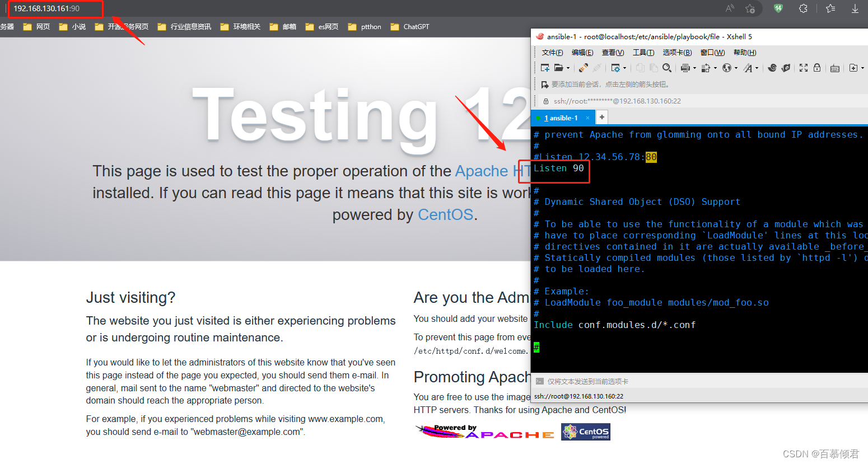Open the 环境相关 bookmarks folder
Image resolution: width=868 pixels, height=464 pixels.
tap(240, 27)
